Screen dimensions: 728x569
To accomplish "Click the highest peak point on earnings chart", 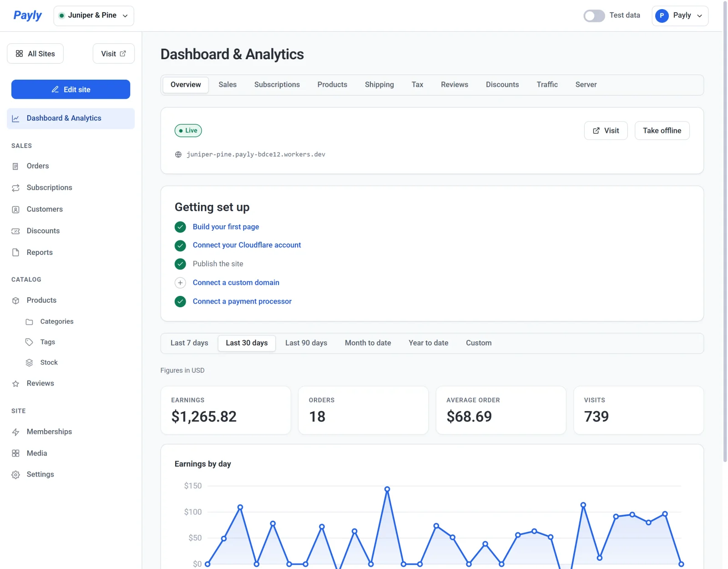I will click(x=387, y=489).
